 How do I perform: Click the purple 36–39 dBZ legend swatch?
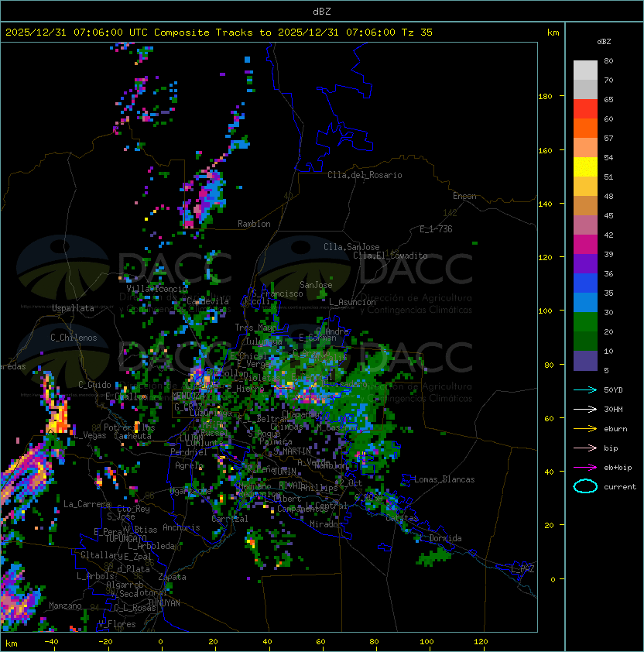coord(585,264)
